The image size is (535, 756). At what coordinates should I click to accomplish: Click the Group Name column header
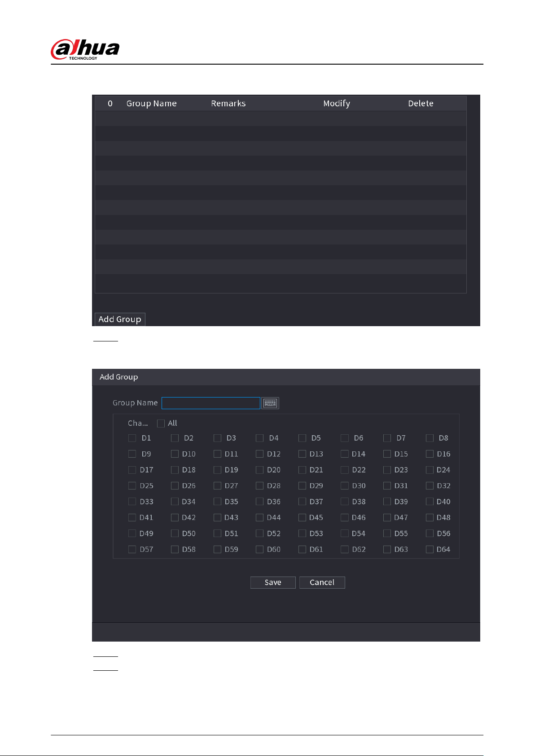[x=152, y=104]
